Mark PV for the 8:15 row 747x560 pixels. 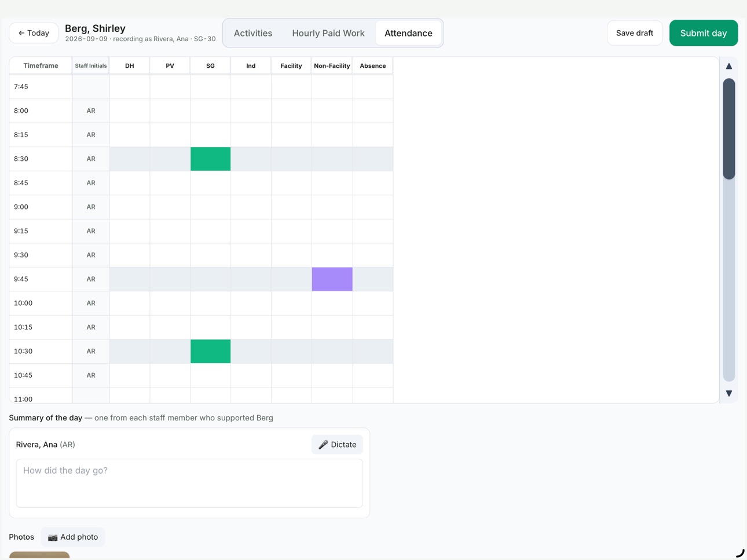170,135
